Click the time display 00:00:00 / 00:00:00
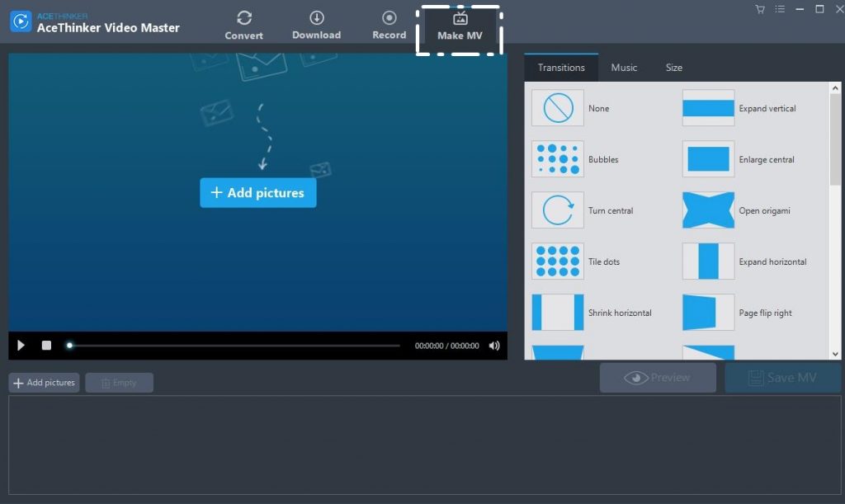This screenshot has height=504, width=845. pyautogui.click(x=446, y=346)
